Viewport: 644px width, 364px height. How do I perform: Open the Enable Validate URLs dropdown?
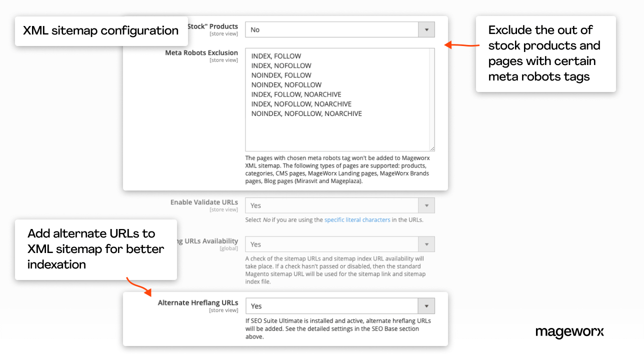pyautogui.click(x=426, y=205)
